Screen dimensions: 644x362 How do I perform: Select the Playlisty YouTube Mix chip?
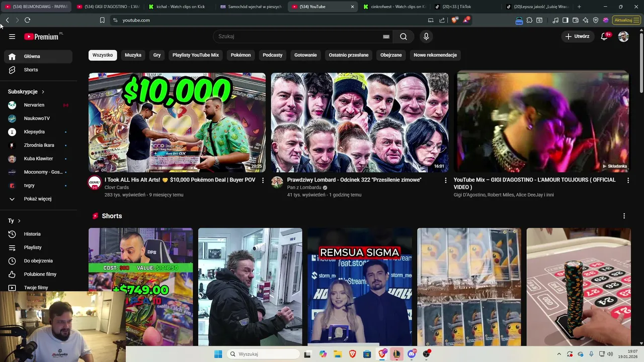tap(196, 55)
